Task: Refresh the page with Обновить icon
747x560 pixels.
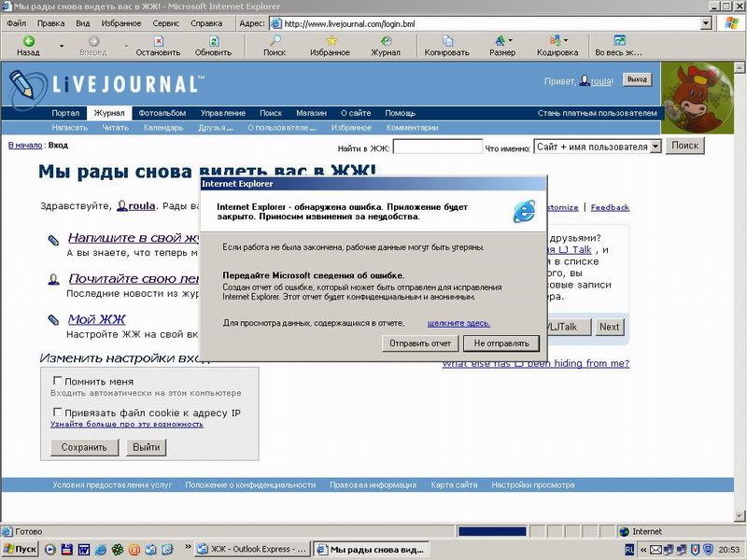Action: 214,41
